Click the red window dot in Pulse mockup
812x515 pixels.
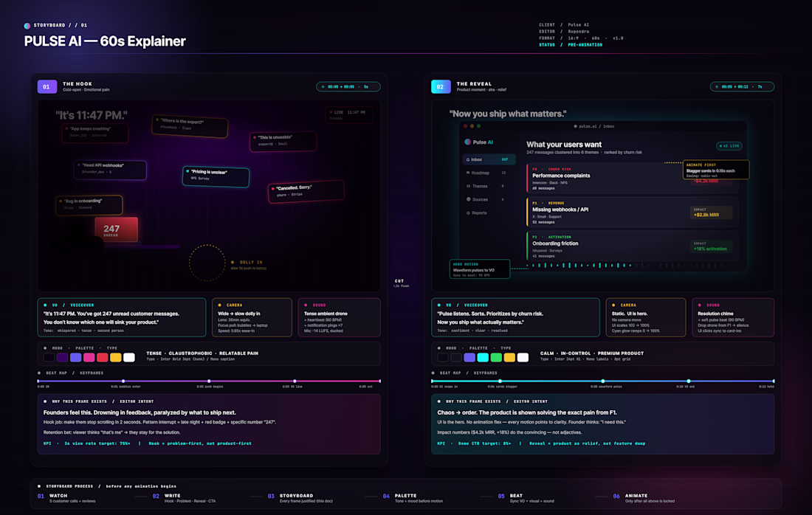tap(465, 125)
